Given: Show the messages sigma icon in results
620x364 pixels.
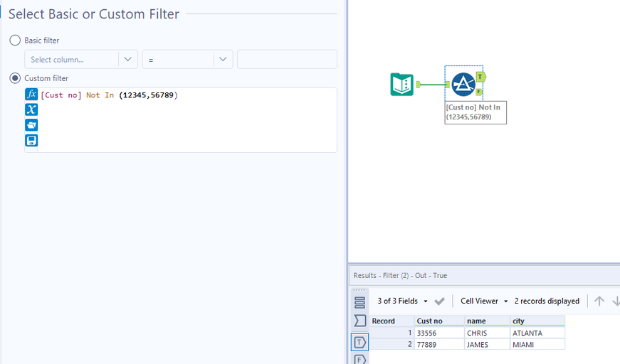Looking at the screenshot, I should (x=359, y=320).
